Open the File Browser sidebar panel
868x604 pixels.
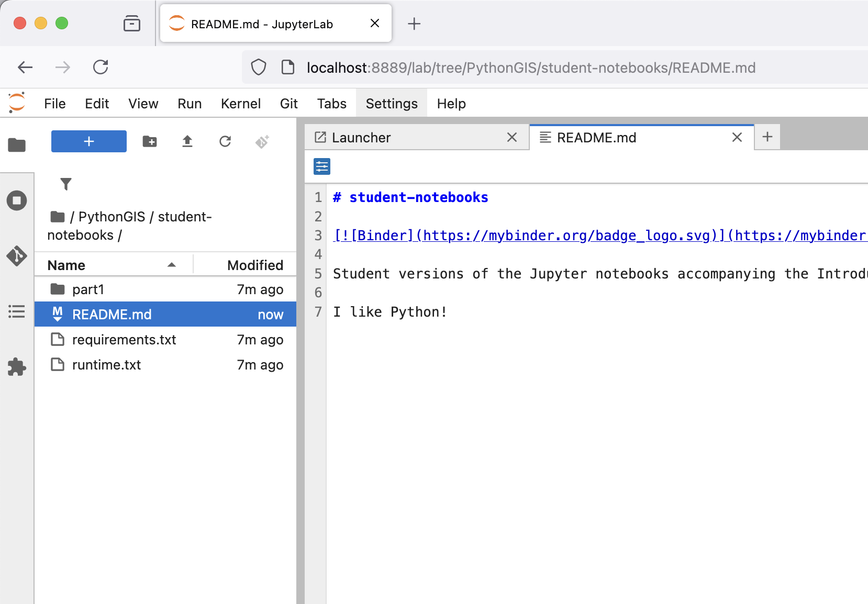(17, 145)
